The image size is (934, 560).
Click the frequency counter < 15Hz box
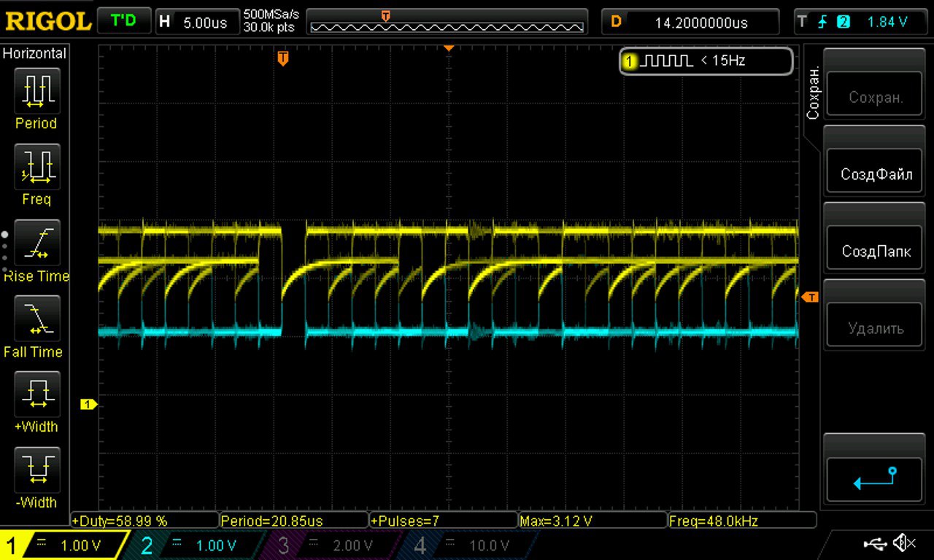click(706, 61)
